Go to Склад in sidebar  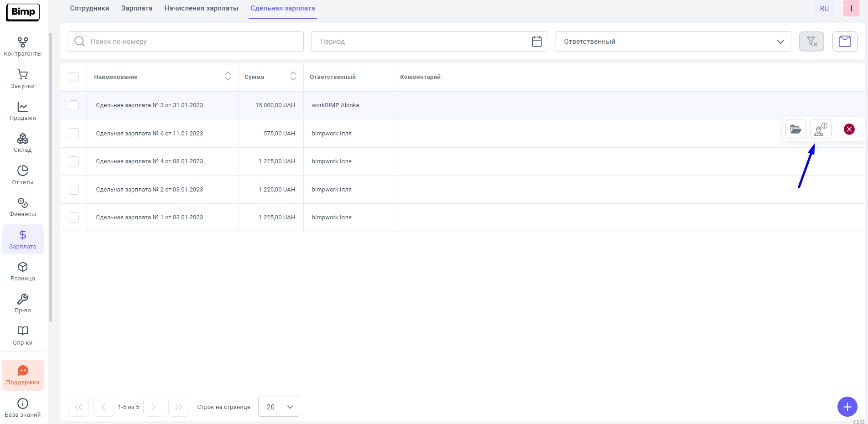(22, 143)
